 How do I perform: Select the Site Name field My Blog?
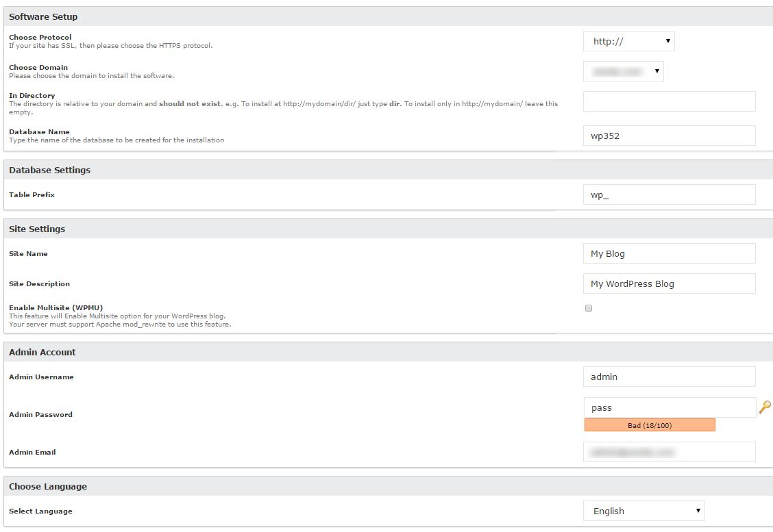[669, 253]
